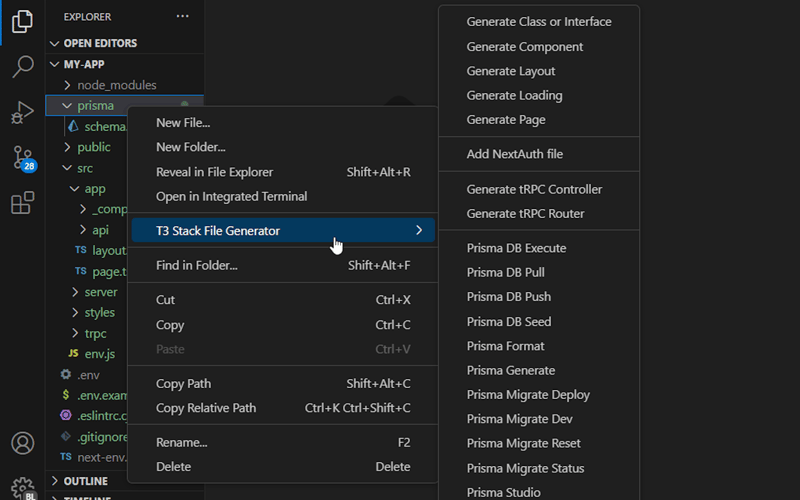Image resolution: width=800 pixels, height=500 pixels.
Task: Select Prisma DB Seed
Action: [539, 322]
